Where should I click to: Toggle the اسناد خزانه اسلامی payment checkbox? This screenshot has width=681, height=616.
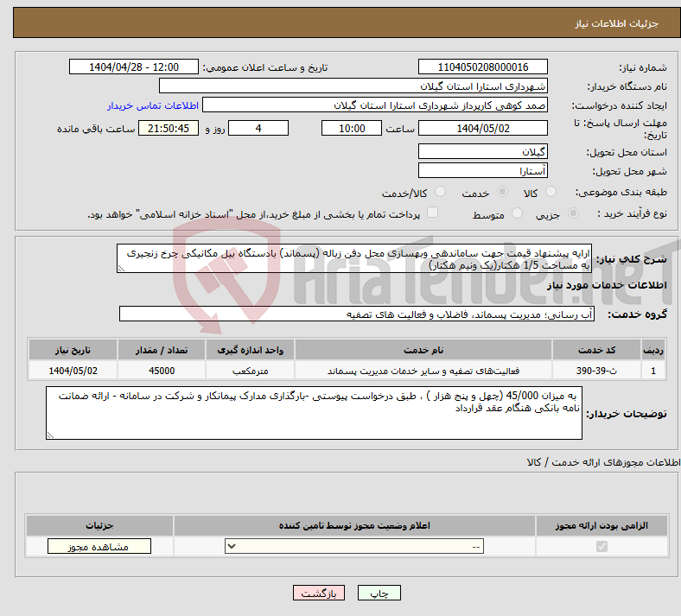click(x=433, y=213)
